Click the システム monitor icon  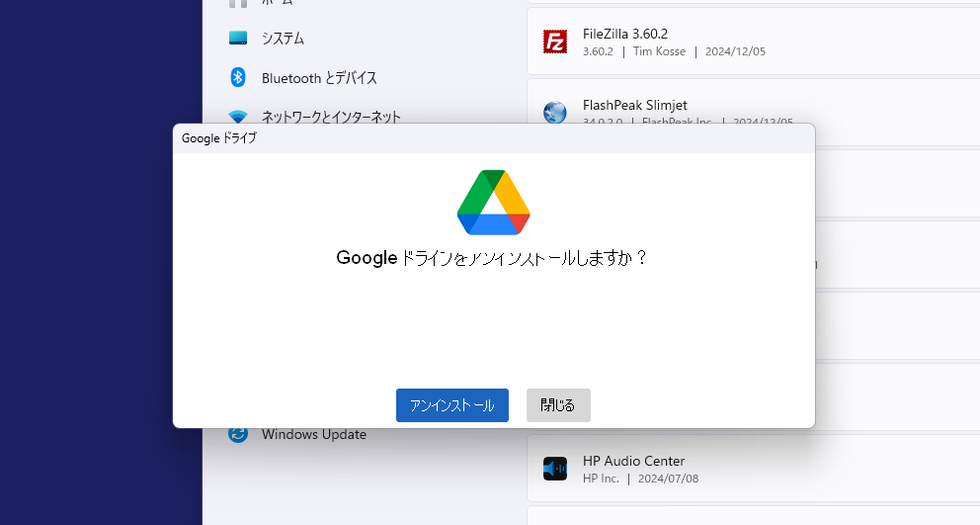coord(237,38)
